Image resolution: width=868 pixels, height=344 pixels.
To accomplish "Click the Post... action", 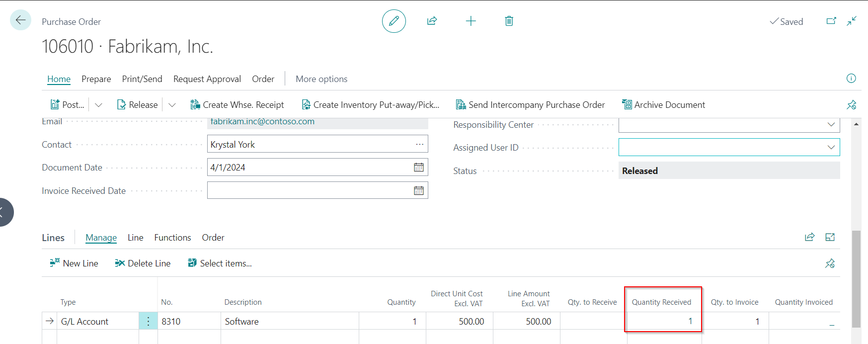I will pyautogui.click(x=68, y=105).
